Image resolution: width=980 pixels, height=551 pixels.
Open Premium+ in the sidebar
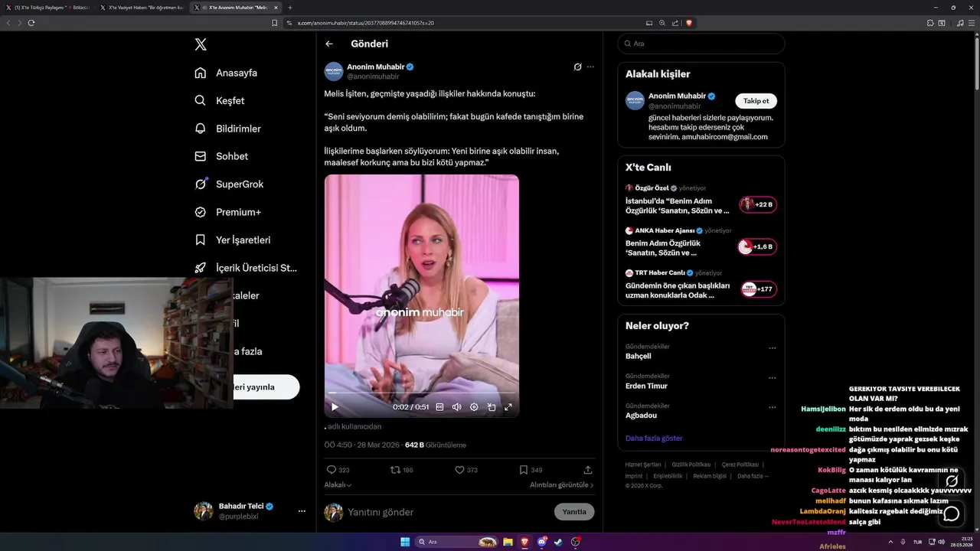(x=227, y=212)
